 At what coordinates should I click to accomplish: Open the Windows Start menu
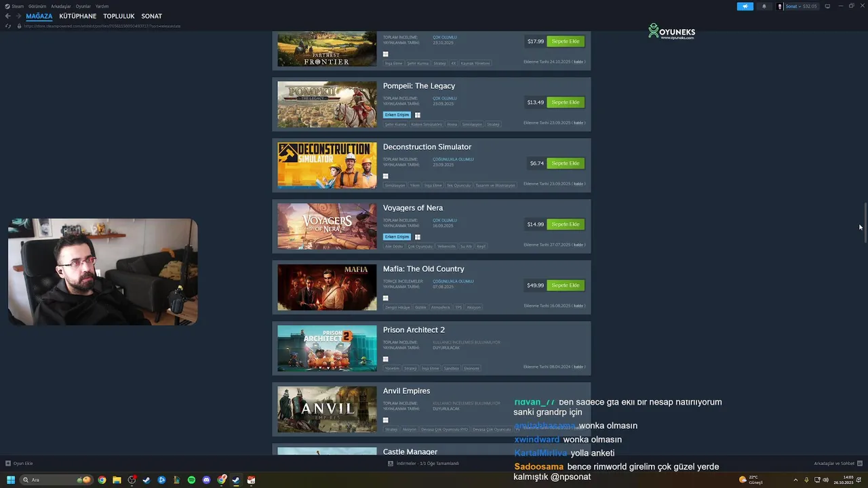point(11,480)
